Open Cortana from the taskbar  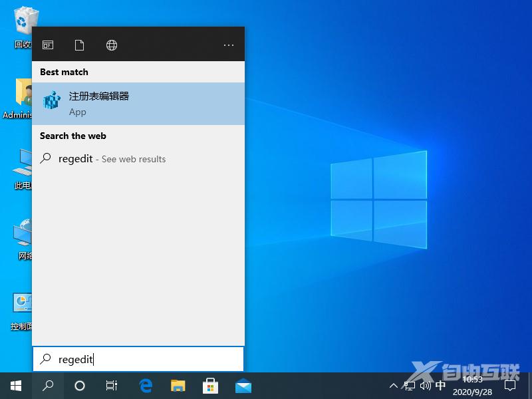80,386
